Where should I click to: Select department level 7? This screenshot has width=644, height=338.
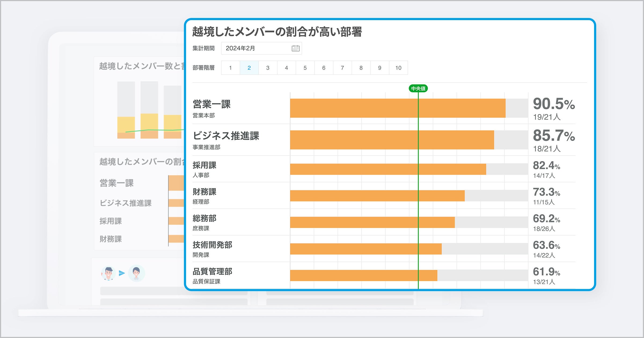[342, 68]
